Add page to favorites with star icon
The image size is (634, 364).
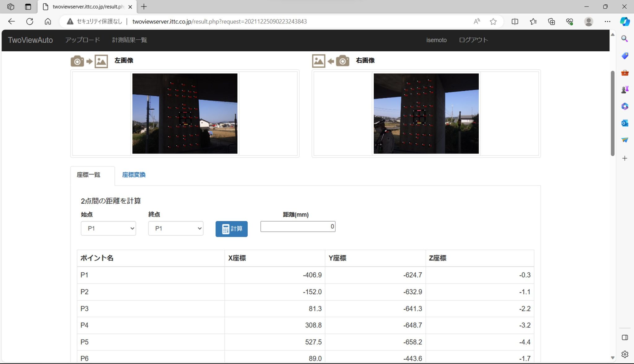(x=493, y=21)
